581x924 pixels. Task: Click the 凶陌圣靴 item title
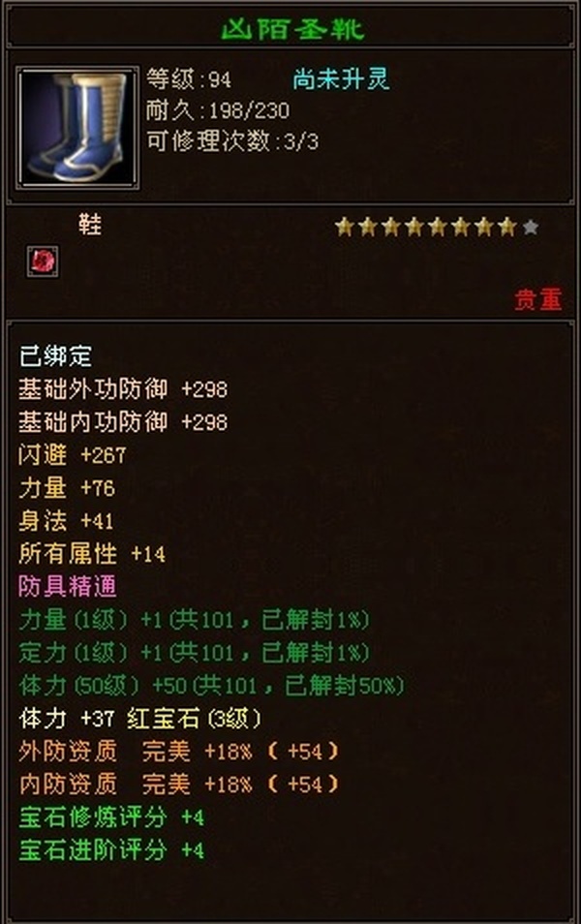click(292, 29)
